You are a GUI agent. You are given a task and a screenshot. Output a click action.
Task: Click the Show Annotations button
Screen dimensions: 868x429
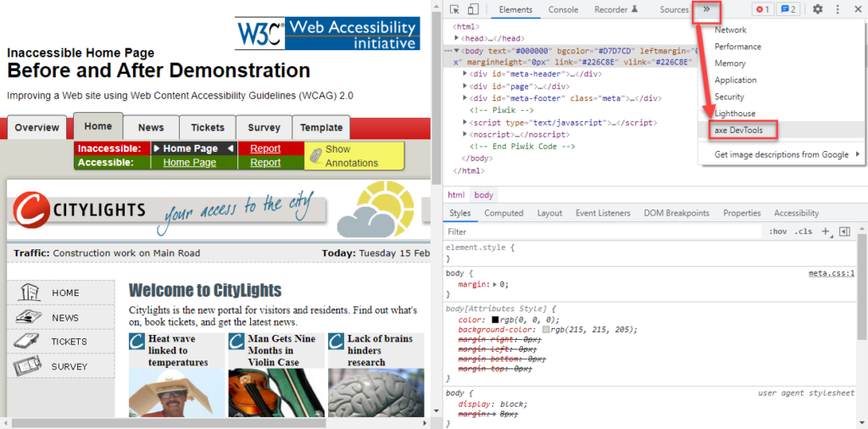tap(354, 156)
